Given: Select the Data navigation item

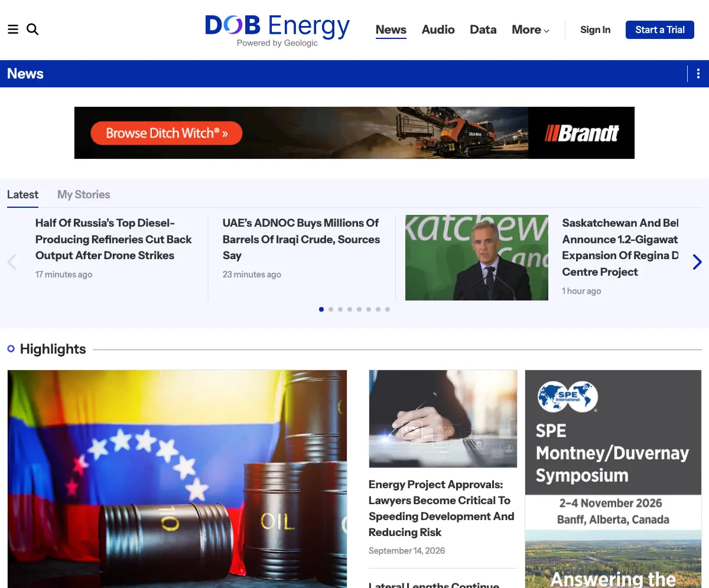Looking at the screenshot, I should click(x=483, y=30).
